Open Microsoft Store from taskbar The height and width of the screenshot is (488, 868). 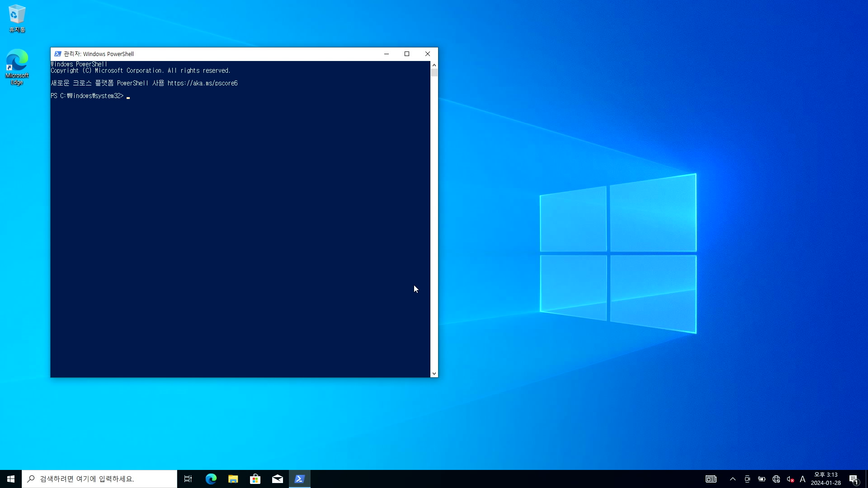click(255, 479)
